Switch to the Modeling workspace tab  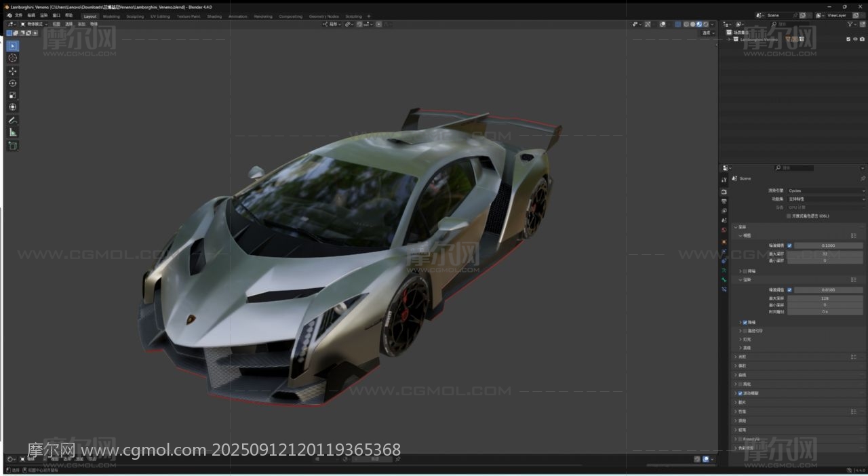111,16
